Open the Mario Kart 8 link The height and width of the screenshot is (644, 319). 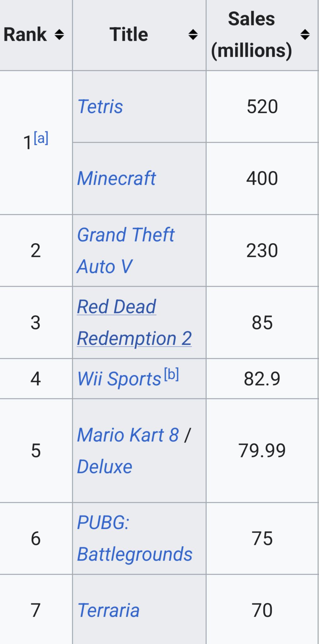pos(128,435)
